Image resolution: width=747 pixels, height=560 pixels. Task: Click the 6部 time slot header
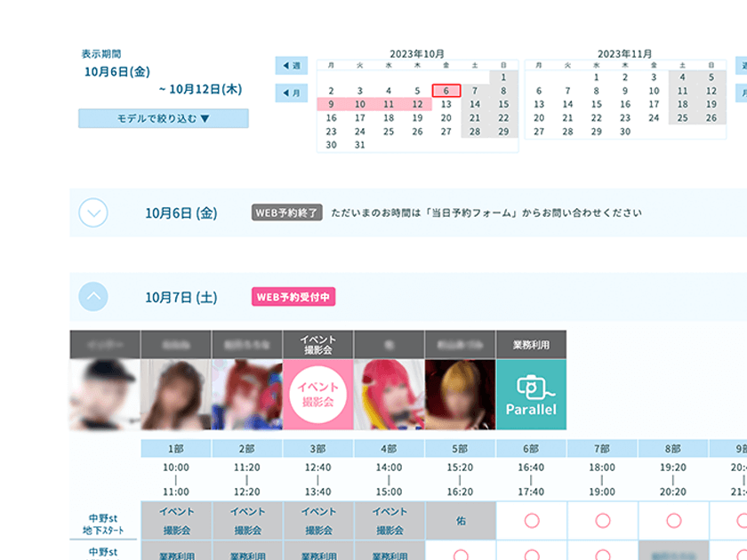click(x=531, y=449)
